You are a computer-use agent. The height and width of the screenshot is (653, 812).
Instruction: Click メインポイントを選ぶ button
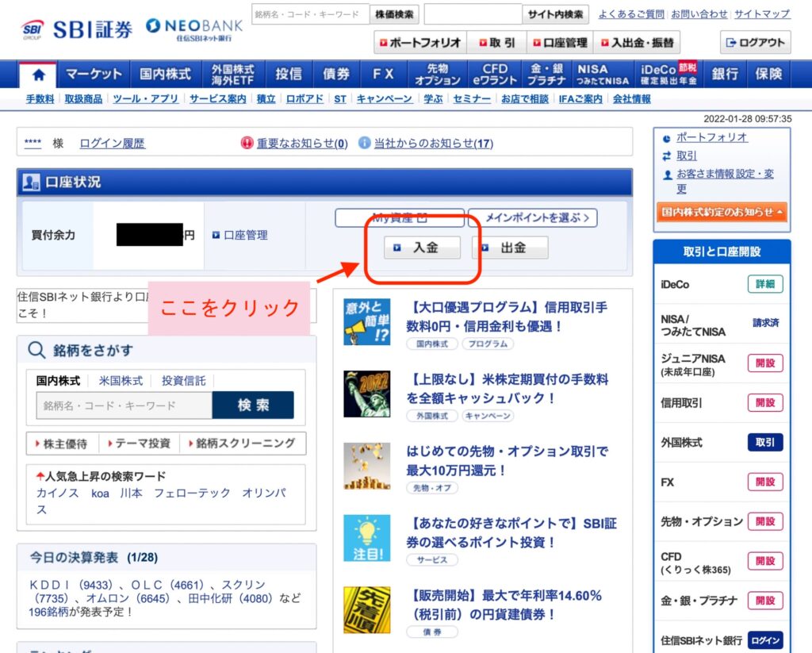pyautogui.click(x=532, y=217)
